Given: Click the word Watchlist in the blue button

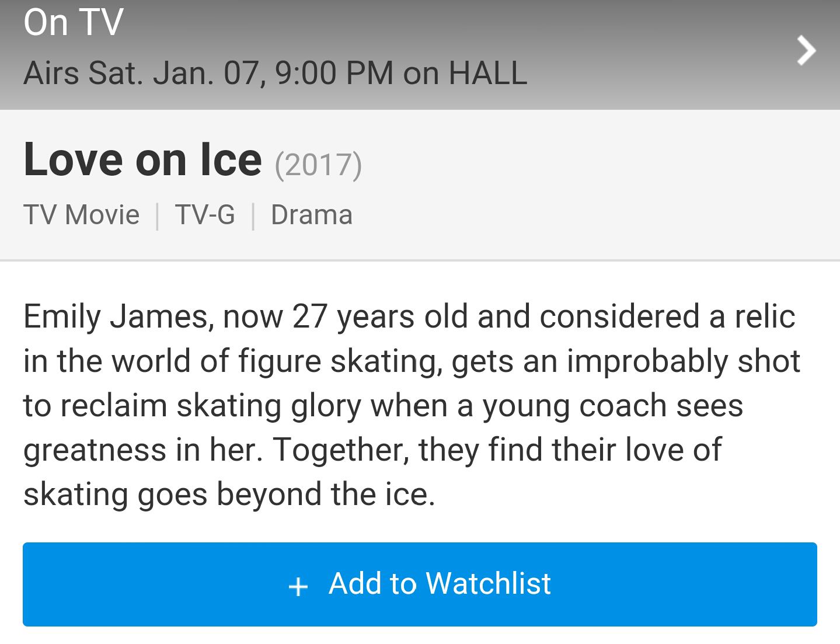Looking at the screenshot, I should [489, 583].
